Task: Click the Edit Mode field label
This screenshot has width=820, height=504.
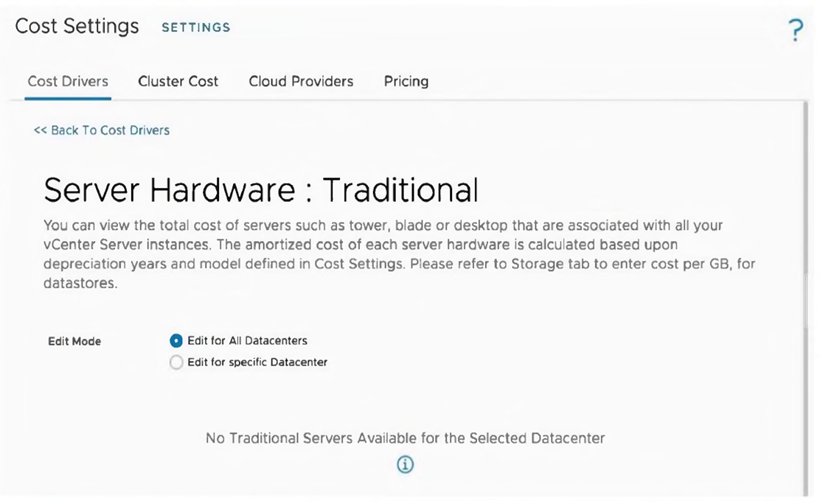Action: [x=74, y=341]
